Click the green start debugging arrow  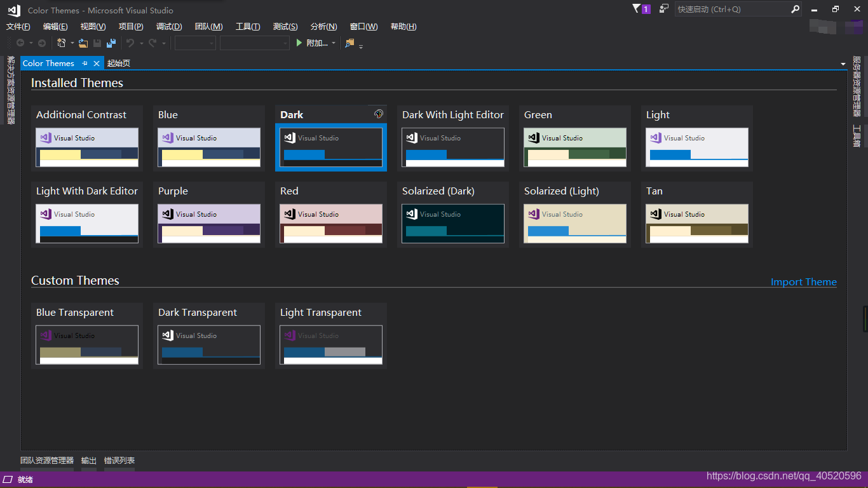299,43
